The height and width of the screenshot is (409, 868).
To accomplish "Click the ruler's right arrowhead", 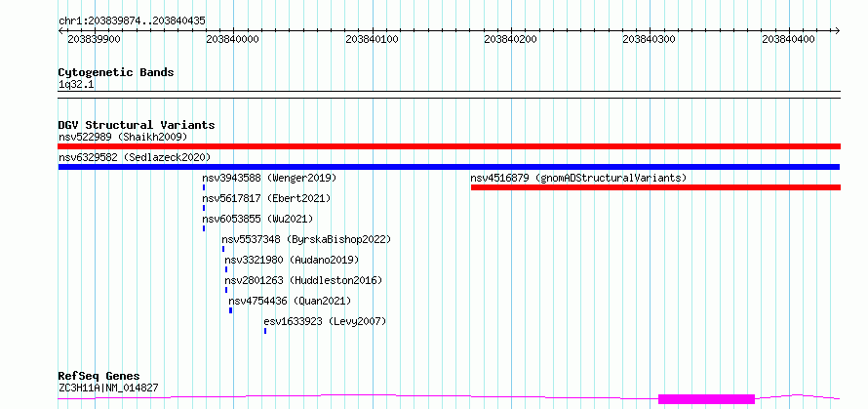I will point(837,31).
